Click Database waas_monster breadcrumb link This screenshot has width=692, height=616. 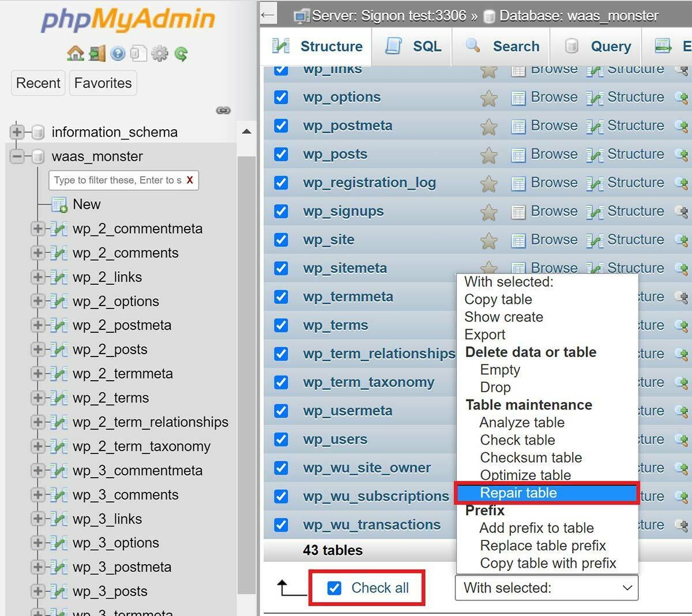(x=578, y=16)
